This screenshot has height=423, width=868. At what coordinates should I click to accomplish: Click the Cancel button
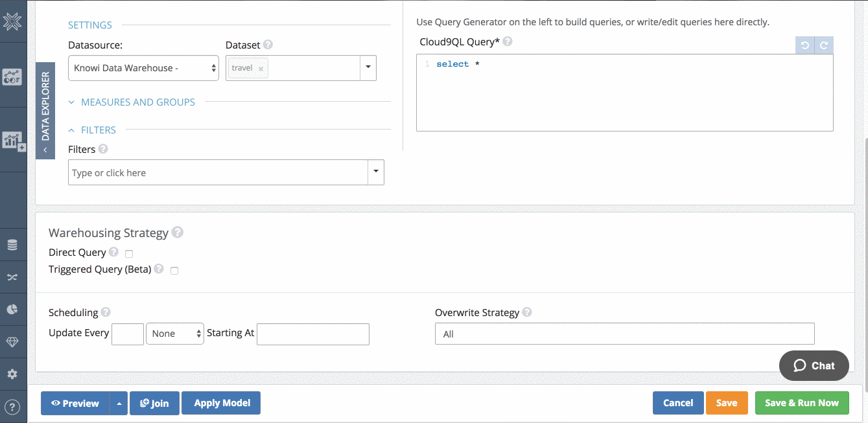[678, 403]
